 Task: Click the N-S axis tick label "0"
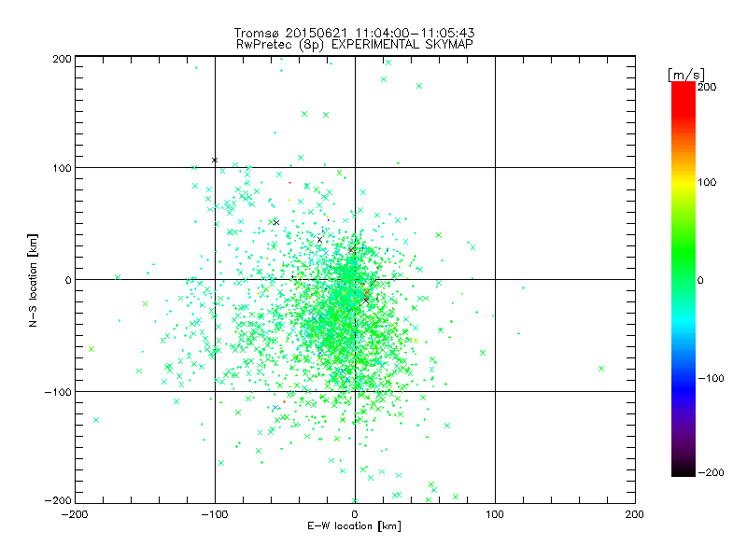pyautogui.click(x=68, y=280)
